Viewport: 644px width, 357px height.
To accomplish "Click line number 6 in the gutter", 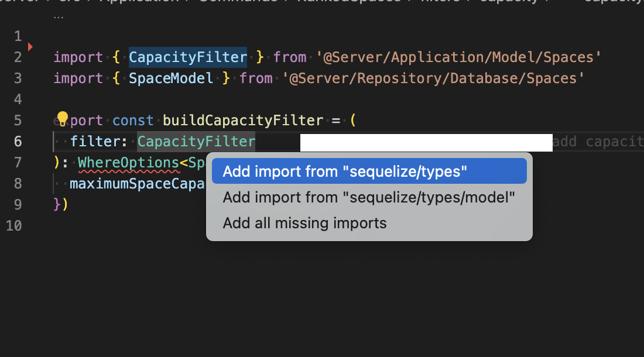I will [18, 140].
